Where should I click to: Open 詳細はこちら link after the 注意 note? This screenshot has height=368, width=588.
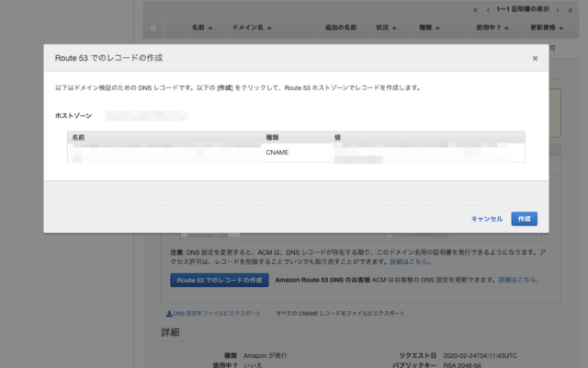tap(411, 261)
